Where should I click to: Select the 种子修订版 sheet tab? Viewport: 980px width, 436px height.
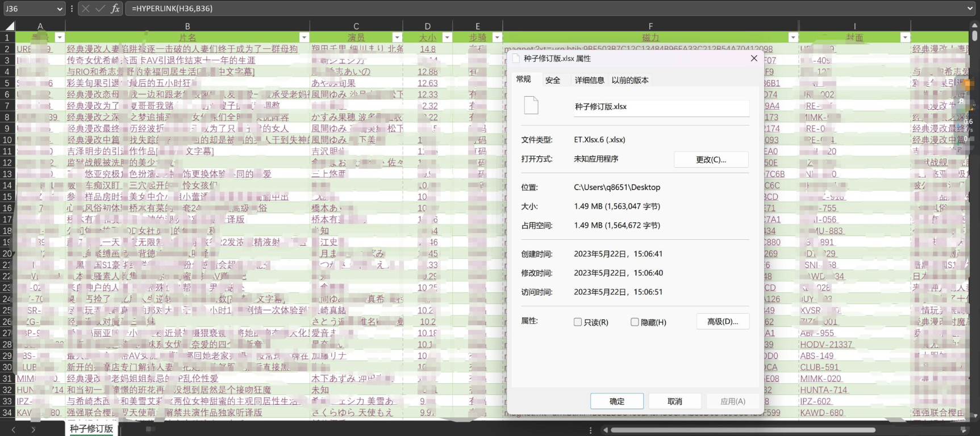[91, 429]
